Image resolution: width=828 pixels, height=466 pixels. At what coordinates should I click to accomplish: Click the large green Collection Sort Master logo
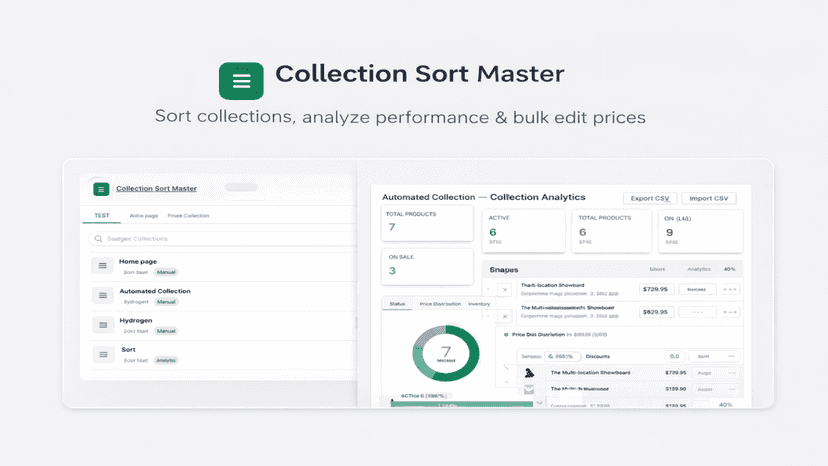(241, 81)
